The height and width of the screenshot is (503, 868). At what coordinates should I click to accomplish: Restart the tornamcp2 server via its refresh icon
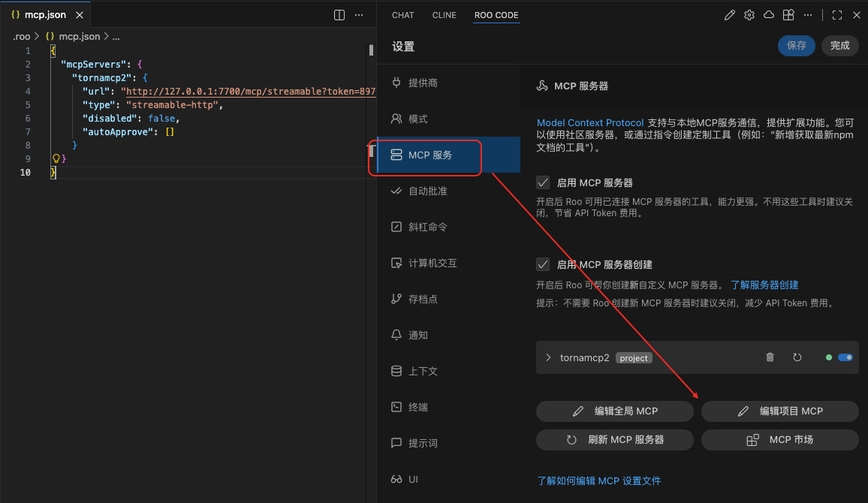[797, 357]
